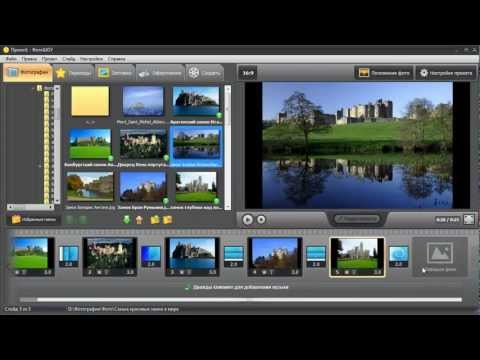Viewport: 480px width, 360px height.
Task: Switch to the Заставки tab
Action: pos(115,73)
